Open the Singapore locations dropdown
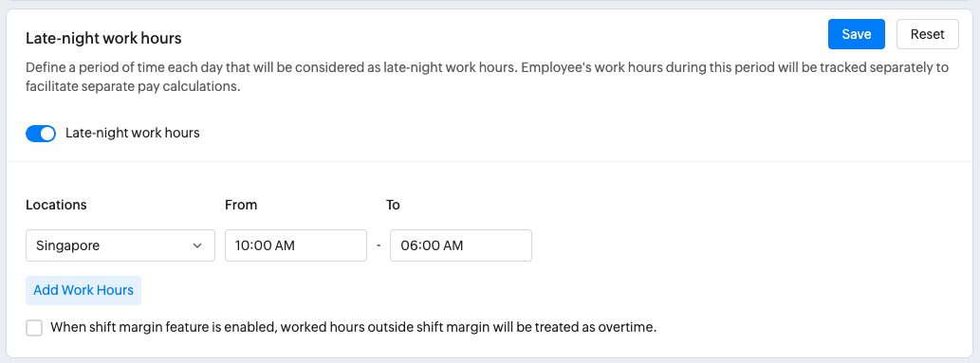The image size is (980, 363). [x=120, y=245]
